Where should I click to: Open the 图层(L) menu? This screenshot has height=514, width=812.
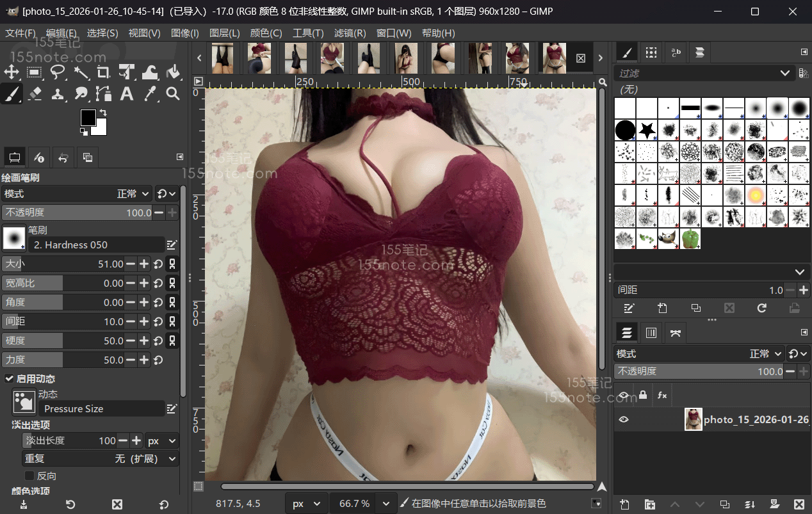point(225,33)
